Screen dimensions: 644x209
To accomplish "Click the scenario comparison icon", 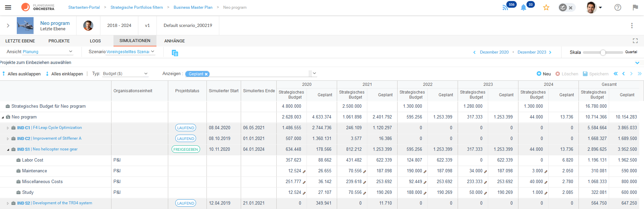I will tap(175, 53).
